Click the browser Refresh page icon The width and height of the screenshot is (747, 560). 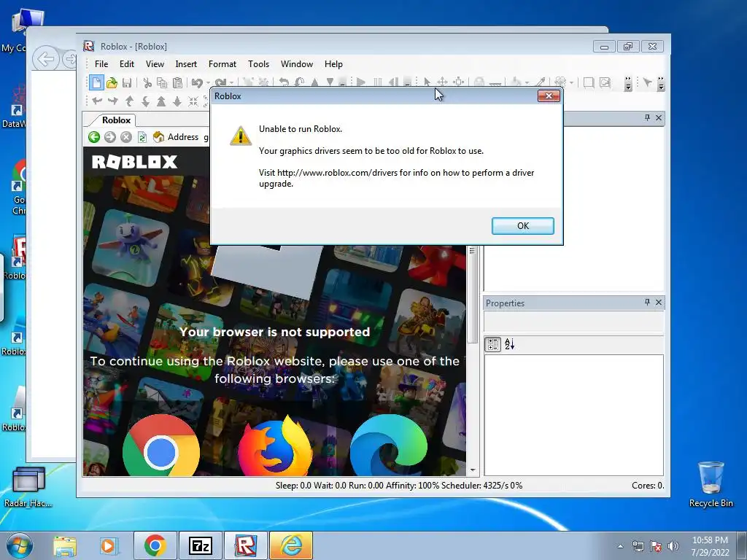point(142,137)
